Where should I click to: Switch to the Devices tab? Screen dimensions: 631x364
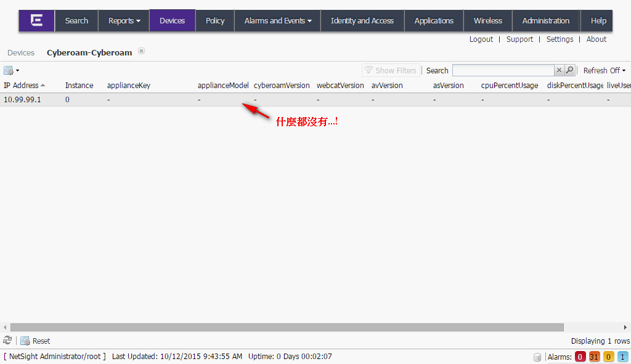[173, 20]
